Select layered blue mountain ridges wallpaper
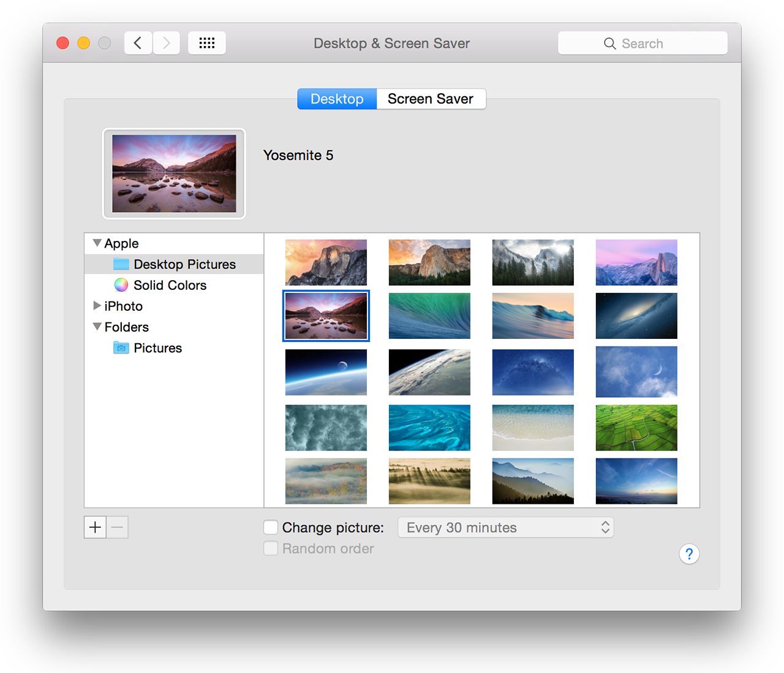Image resolution: width=784 pixels, height=673 pixels. 533,481
